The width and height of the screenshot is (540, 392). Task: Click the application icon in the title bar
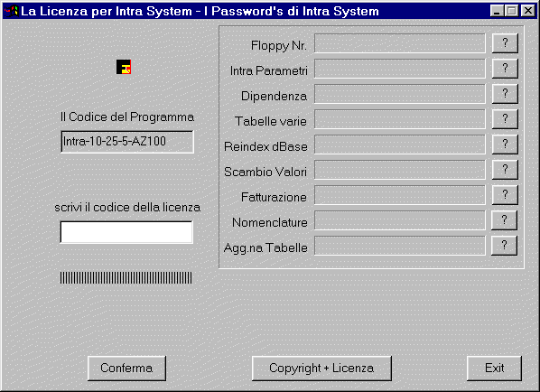11,11
